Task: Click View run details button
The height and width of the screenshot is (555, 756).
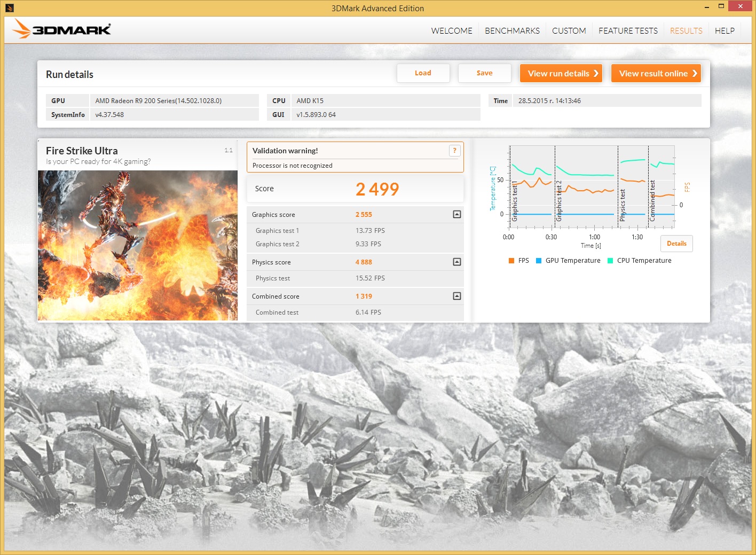Action: click(561, 73)
